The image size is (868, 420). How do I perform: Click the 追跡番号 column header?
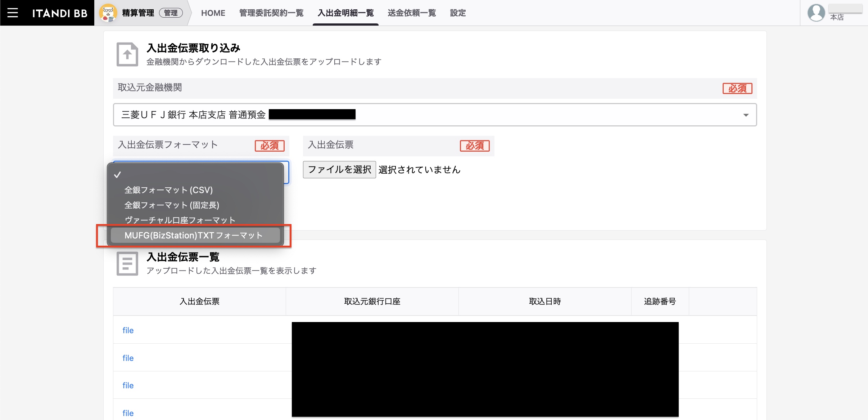click(660, 301)
